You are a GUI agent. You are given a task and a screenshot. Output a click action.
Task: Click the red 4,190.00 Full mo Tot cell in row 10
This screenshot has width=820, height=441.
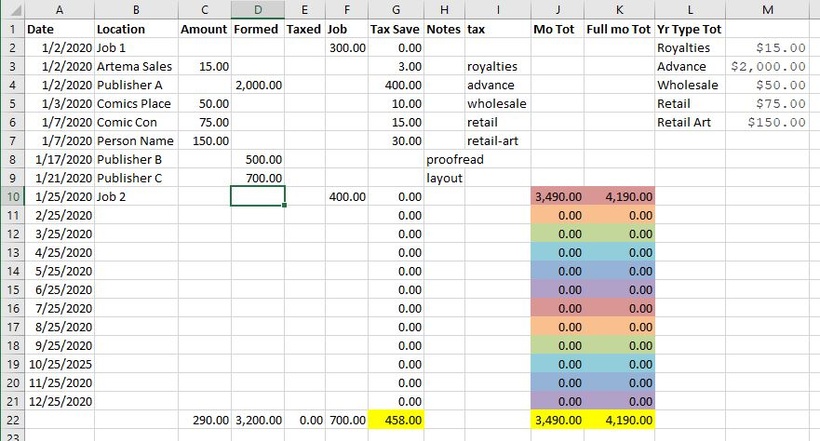click(619, 197)
